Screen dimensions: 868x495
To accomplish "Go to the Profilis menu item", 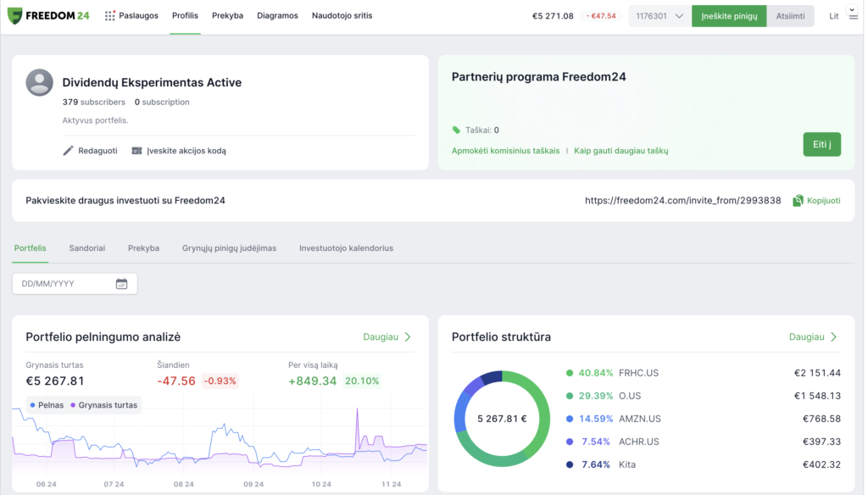I will 185,15.
